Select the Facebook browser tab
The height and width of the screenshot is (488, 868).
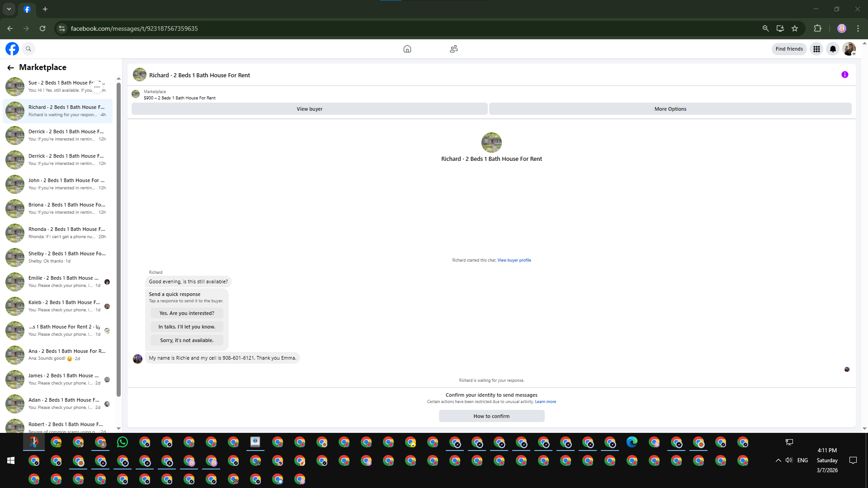pyautogui.click(x=27, y=9)
